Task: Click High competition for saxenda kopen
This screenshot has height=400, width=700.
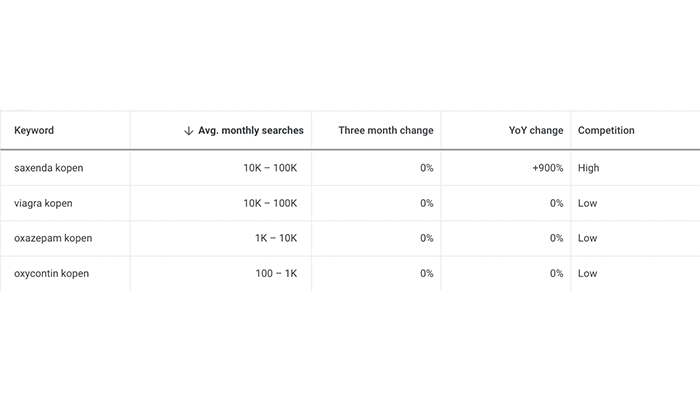Action: (589, 168)
